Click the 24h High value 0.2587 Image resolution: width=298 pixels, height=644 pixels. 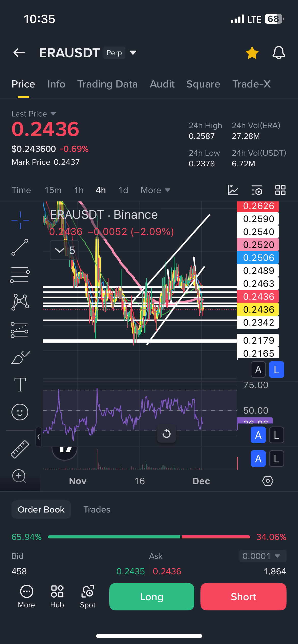click(x=201, y=136)
